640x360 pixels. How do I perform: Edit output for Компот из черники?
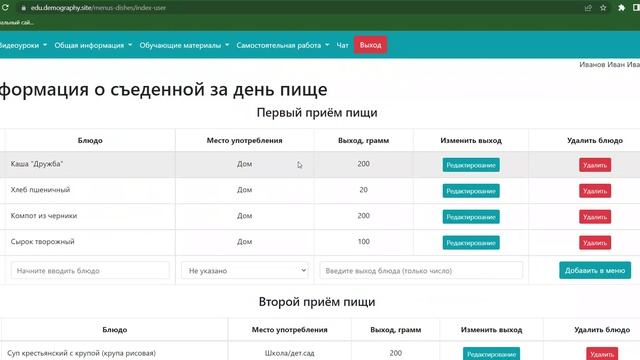(x=471, y=217)
